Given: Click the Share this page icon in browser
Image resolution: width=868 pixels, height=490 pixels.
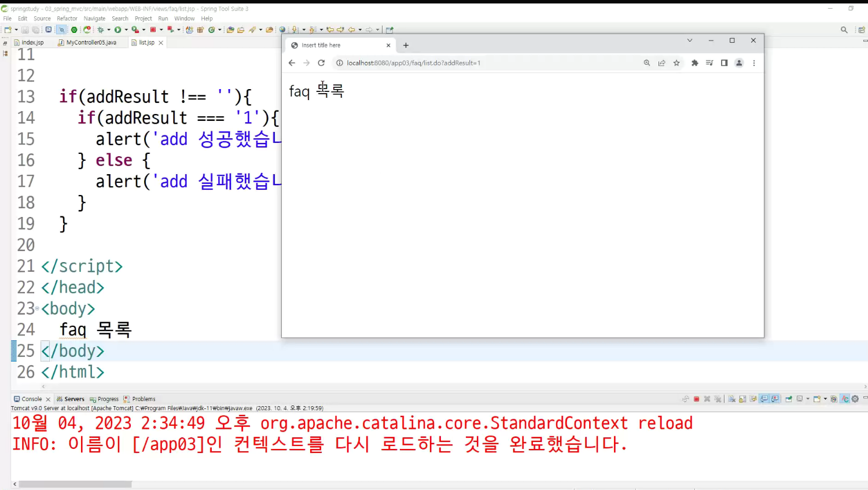Looking at the screenshot, I should pyautogui.click(x=661, y=63).
